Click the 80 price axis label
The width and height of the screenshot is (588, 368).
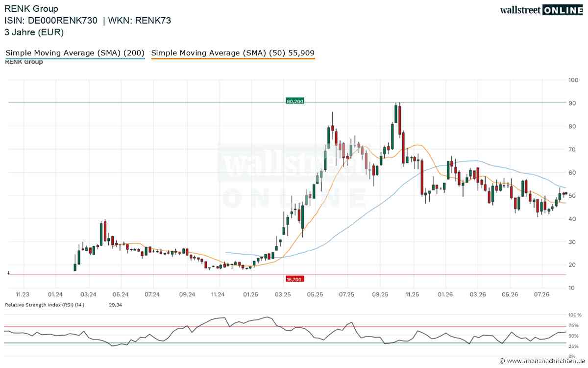[572, 126]
